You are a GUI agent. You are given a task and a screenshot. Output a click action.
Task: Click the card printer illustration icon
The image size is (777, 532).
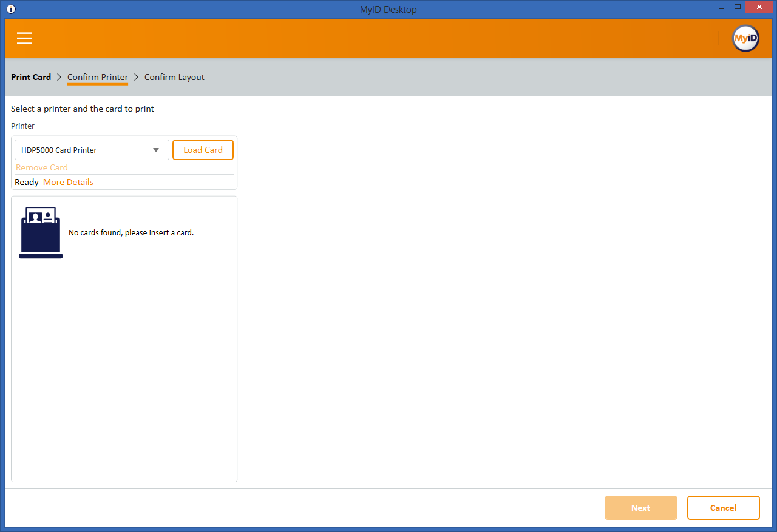[x=41, y=233]
